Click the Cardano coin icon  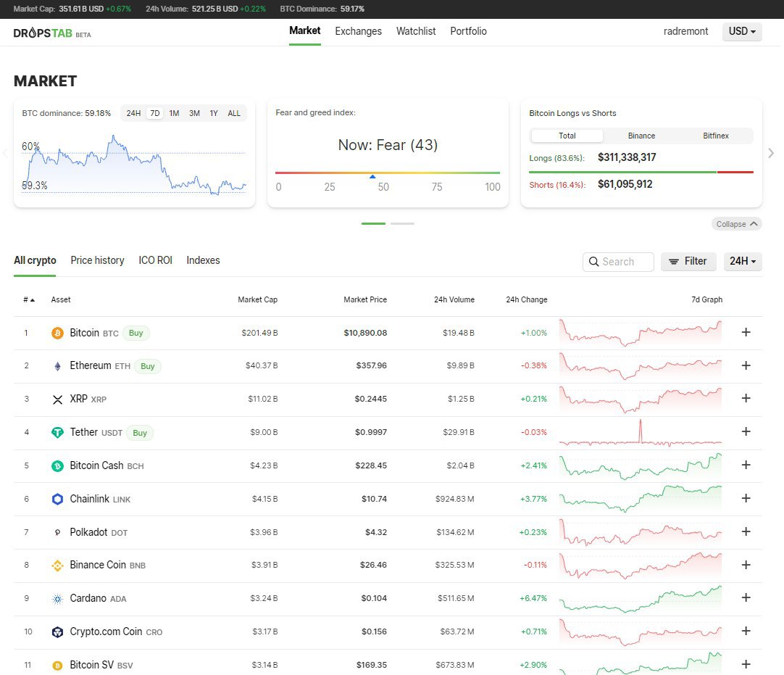[x=57, y=599]
